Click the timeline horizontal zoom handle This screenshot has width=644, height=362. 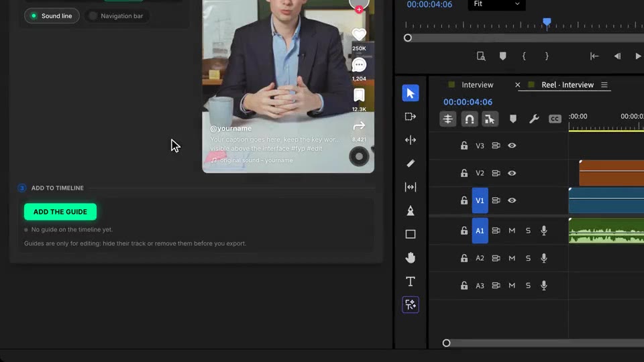point(446,343)
